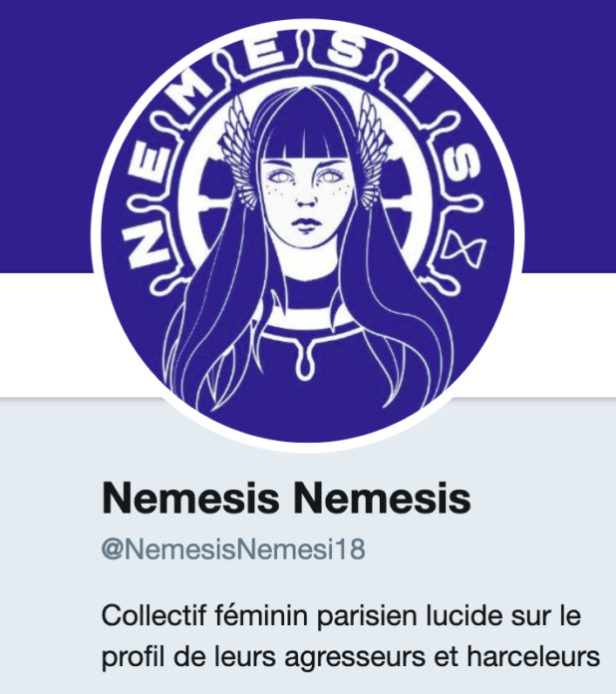The image size is (616, 694).
Task: Click the bio line starting with Collectif féminin
Action: pos(341,615)
